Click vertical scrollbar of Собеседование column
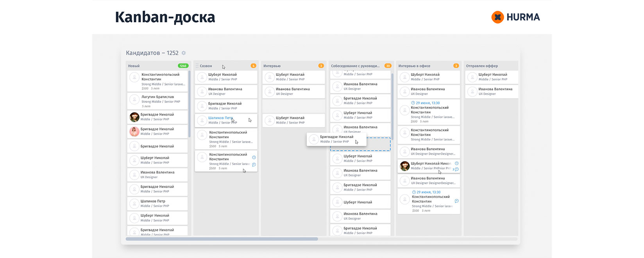Image resolution: width=644 pixels, height=258 pixels. click(392, 106)
